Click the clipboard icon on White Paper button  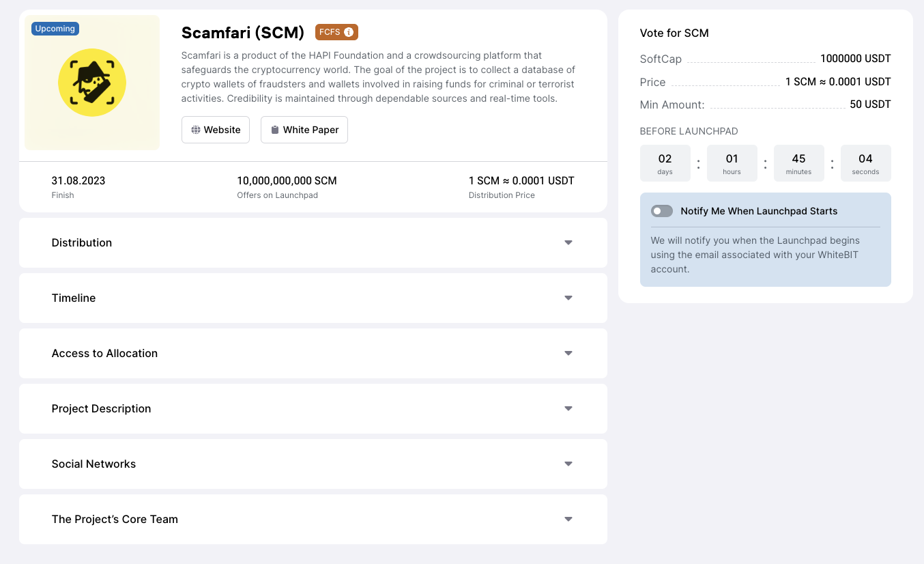click(x=275, y=130)
